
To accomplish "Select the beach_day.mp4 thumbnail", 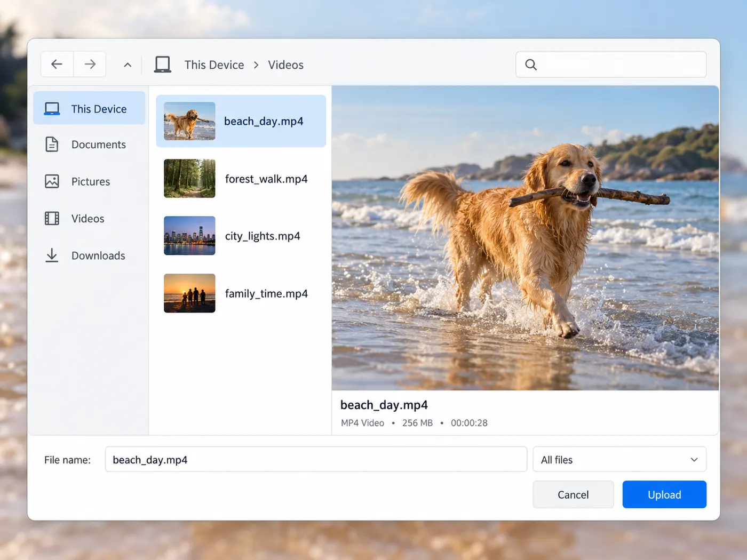I will point(189,121).
